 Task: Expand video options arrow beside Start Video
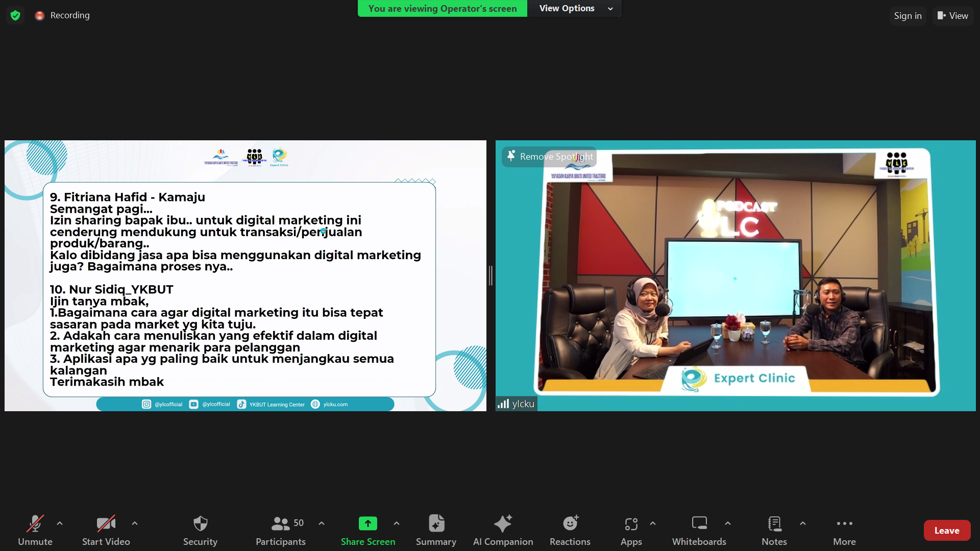135,523
